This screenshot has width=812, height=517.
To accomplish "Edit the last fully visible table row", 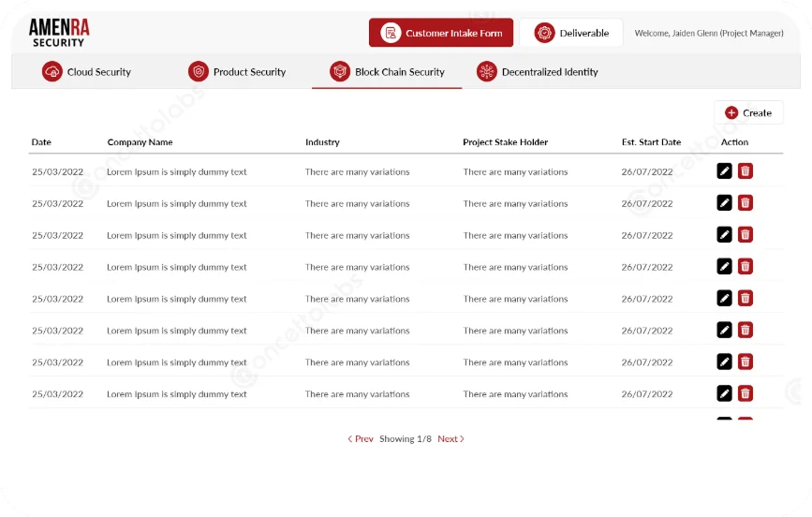I will click(724, 393).
